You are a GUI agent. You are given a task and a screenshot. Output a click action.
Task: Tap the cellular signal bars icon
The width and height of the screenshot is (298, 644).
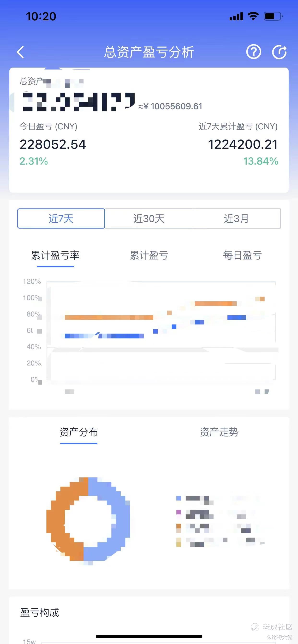pos(236,17)
